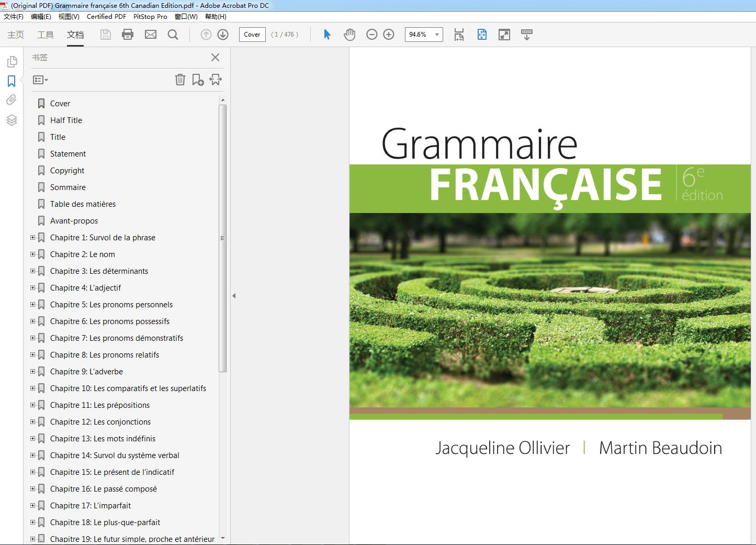Jump to Copyright bookmark
This screenshot has height=545, width=756.
click(x=67, y=171)
